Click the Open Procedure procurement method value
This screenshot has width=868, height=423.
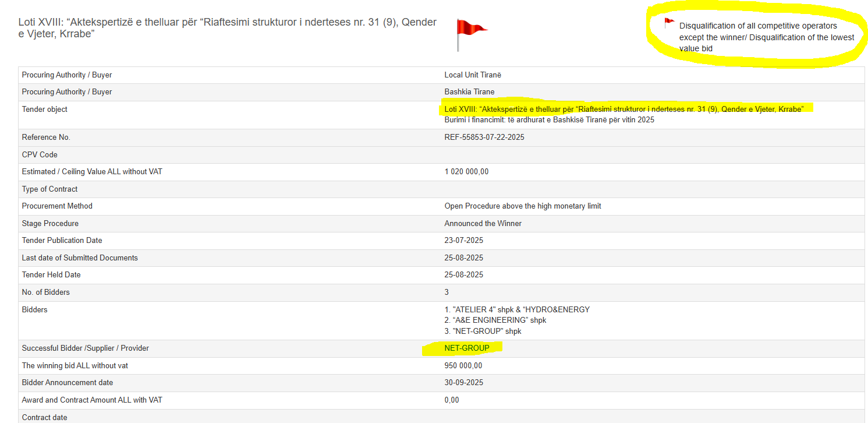click(x=522, y=206)
